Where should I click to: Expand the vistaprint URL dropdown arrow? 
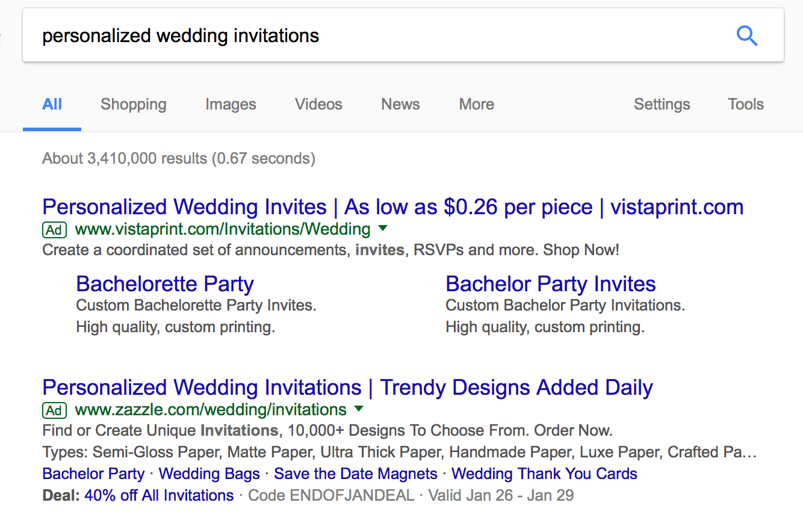point(383,229)
